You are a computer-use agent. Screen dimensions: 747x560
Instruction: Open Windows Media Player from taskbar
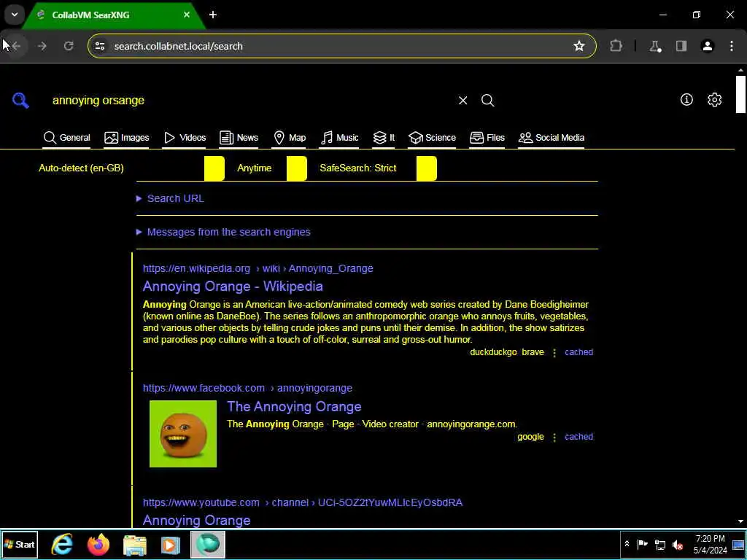coord(171,545)
